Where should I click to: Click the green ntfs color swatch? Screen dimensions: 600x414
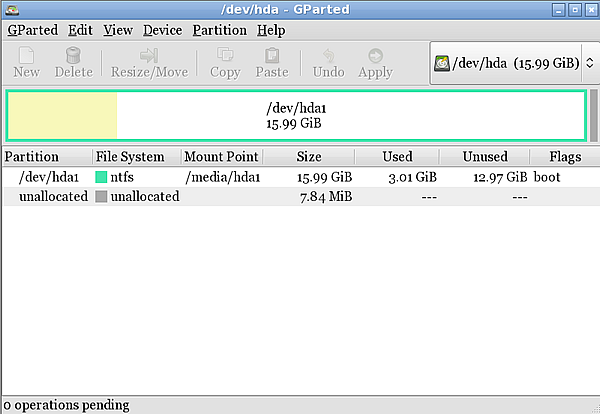[101, 177]
